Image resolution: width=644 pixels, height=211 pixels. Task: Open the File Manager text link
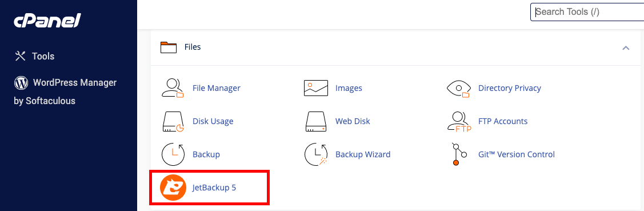point(217,88)
